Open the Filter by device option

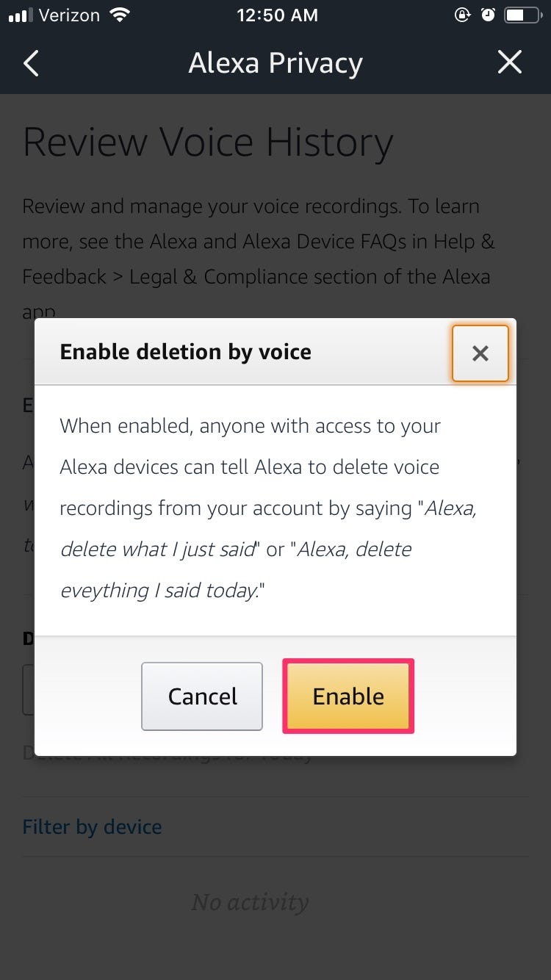[92, 826]
